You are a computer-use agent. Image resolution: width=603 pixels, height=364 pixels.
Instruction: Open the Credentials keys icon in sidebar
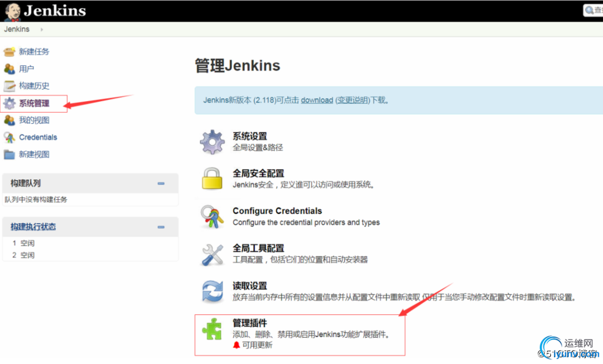[10, 137]
